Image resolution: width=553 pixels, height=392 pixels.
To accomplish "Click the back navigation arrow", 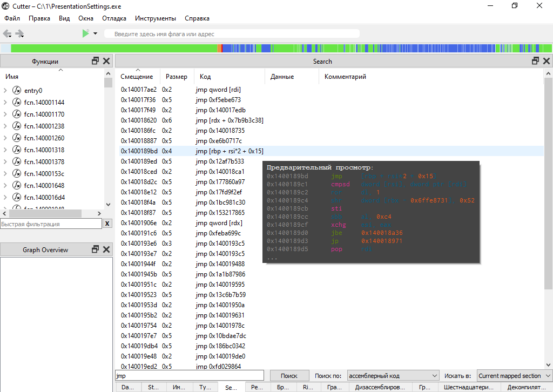I will (7, 33).
